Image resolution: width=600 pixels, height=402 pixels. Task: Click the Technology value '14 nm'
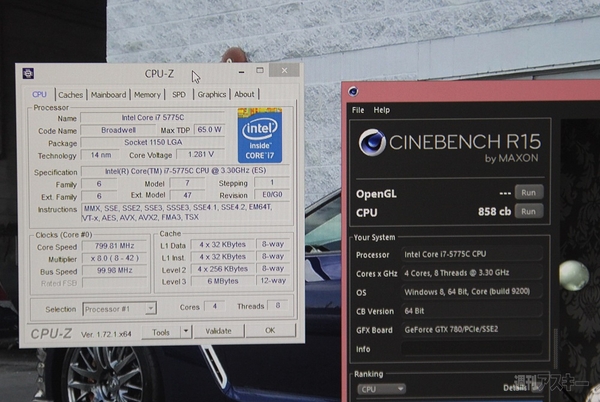(x=101, y=155)
